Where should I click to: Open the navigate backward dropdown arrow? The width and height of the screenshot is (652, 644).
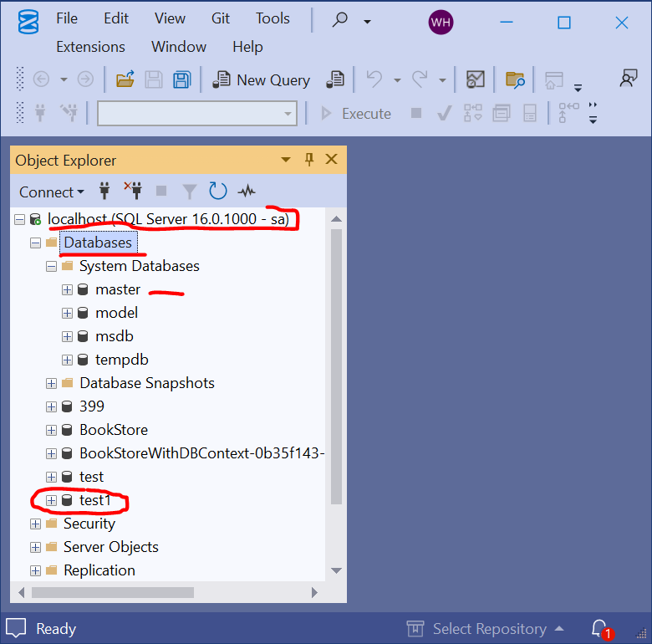[x=64, y=79]
